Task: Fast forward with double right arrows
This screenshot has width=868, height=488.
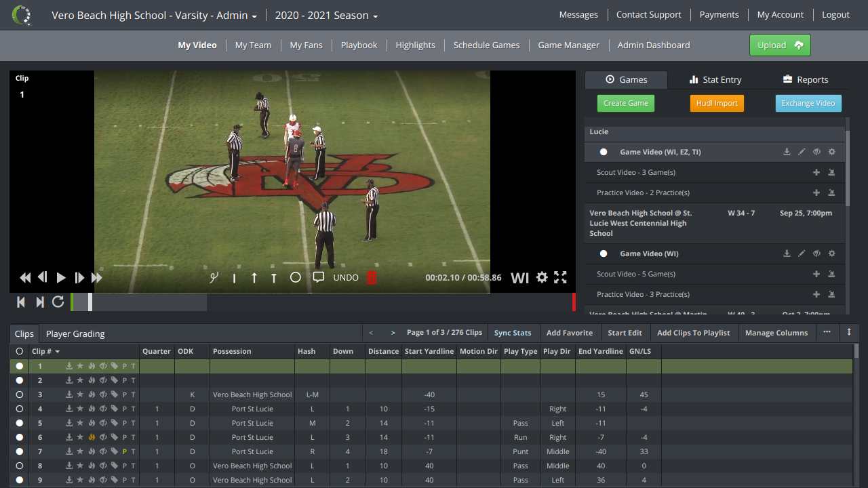Action: [x=97, y=277]
